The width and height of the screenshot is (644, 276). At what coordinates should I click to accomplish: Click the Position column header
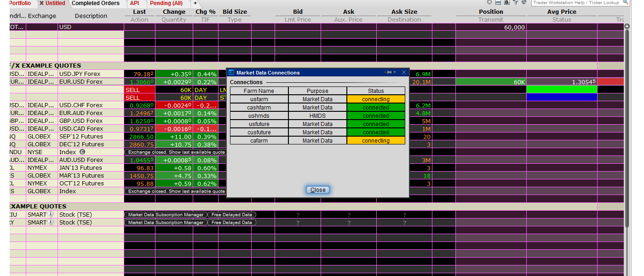coord(491,12)
